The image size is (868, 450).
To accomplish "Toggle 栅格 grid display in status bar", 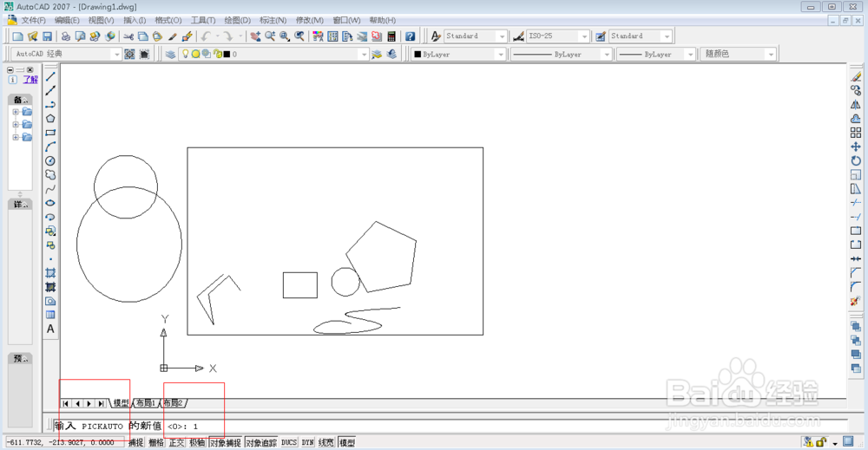I will (x=156, y=443).
